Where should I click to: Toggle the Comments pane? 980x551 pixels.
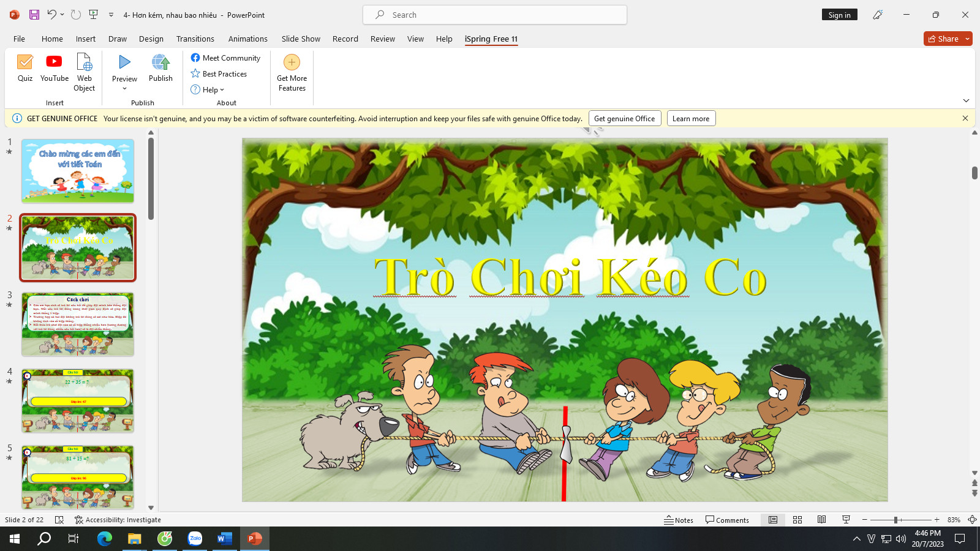[x=727, y=520]
